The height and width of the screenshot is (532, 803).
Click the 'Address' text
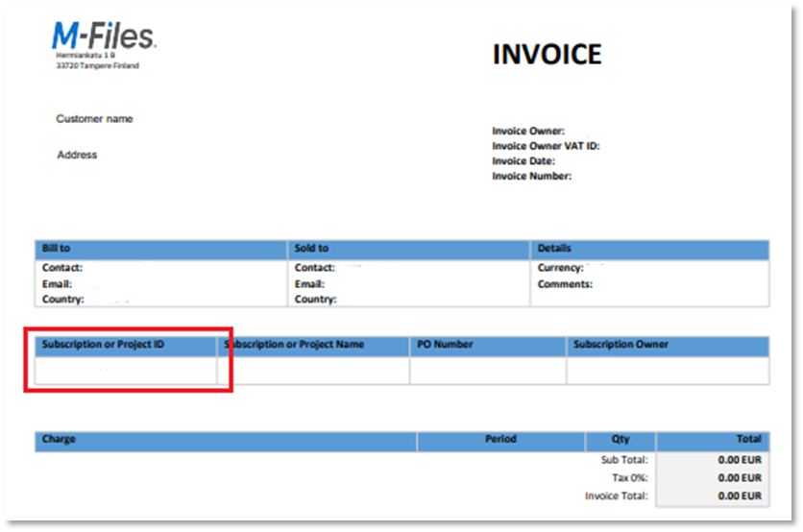coord(77,155)
